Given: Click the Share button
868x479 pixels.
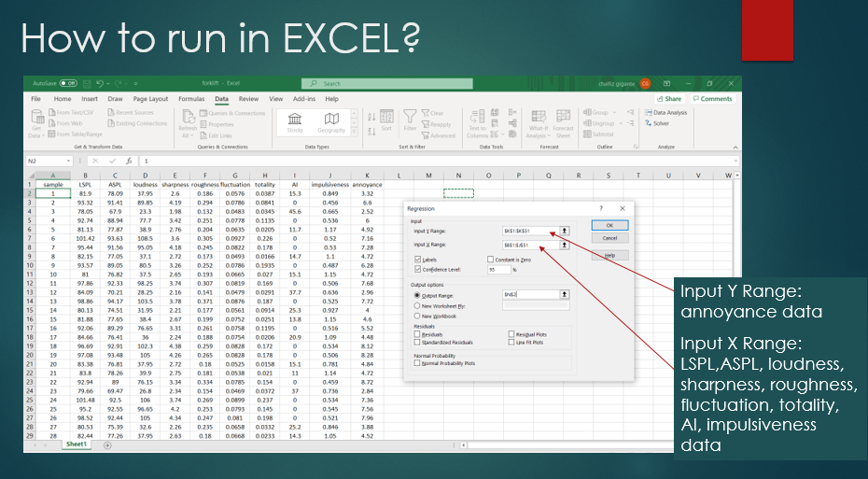Looking at the screenshot, I should (669, 99).
